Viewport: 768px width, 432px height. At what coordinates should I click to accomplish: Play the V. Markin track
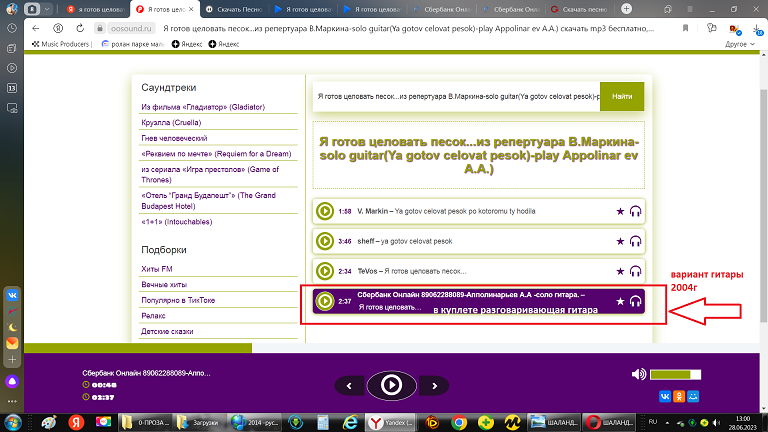click(324, 211)
